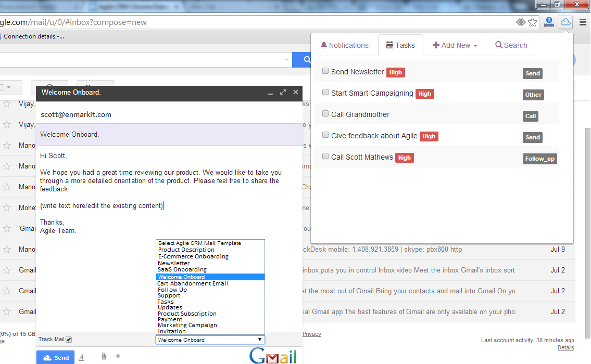Image resolution: width=591 pixels, height=364 pixels.
Task: Switch to the Tasks tab
Action: click(x=400, y=45)
